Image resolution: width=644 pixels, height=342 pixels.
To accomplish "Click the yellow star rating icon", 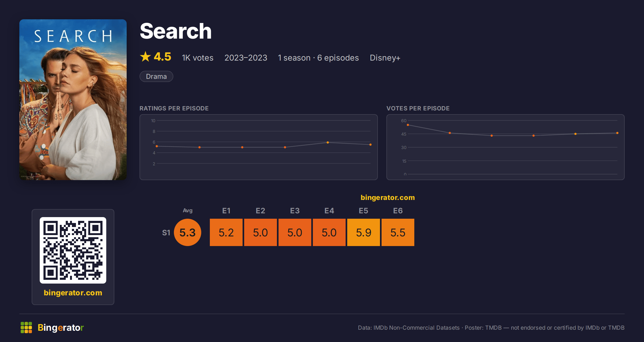I will (145, 57).
